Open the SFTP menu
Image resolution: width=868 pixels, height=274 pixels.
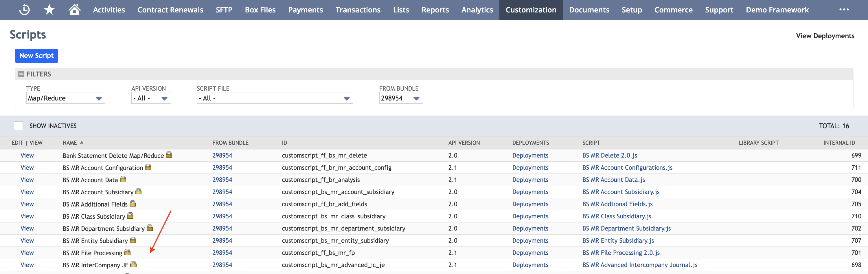224,10
